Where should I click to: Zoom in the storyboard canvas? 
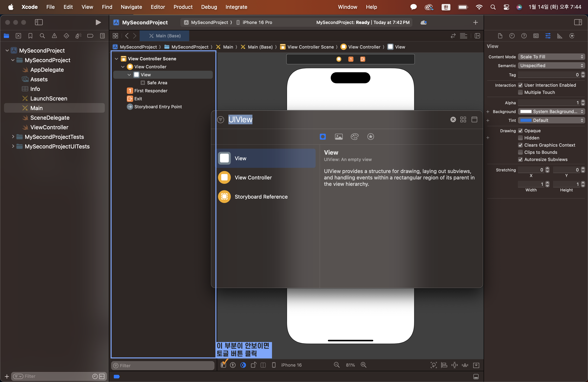pos(363,365)
